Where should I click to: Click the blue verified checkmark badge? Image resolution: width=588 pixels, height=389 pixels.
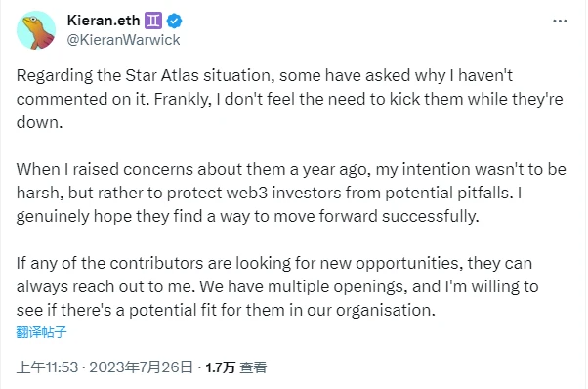[174, 21]
